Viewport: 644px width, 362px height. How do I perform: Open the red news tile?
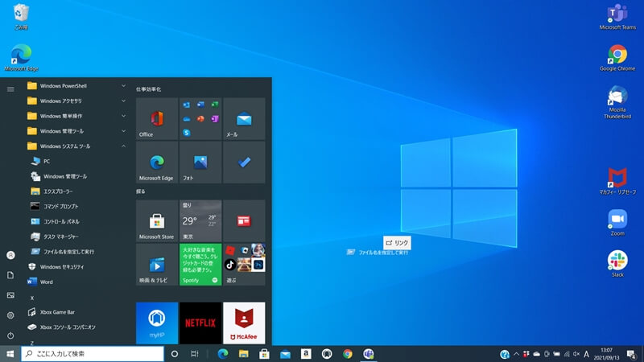244,220
